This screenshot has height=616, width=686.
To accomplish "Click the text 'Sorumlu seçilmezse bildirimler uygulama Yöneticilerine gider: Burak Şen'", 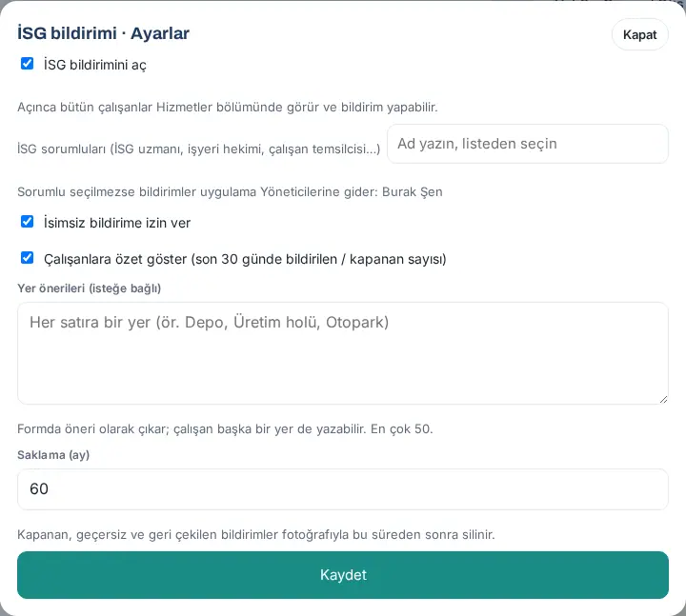I will [230, 192].
